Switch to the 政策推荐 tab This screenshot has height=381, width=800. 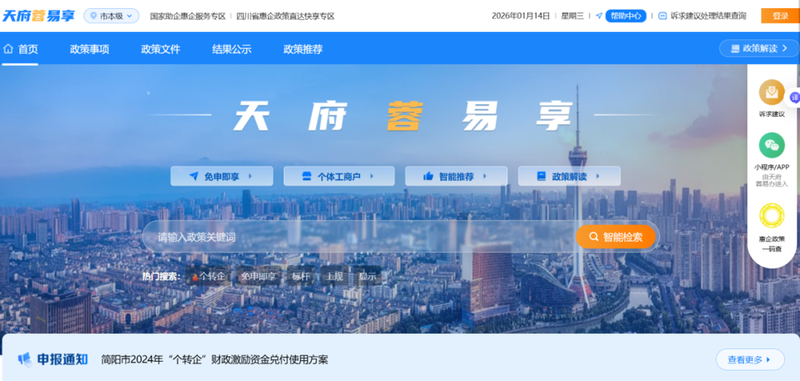tap(303, 49)
